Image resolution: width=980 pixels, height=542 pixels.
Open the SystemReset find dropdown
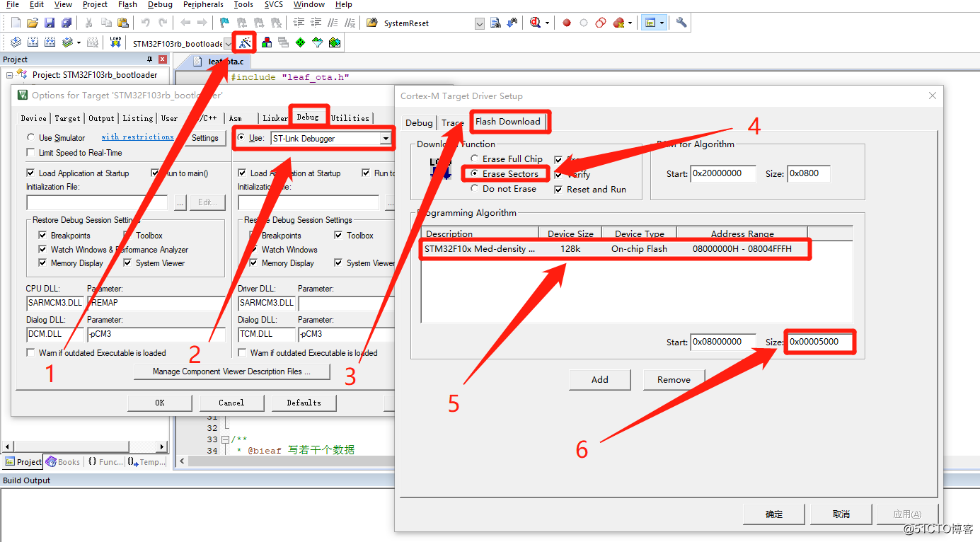(480, 23)
